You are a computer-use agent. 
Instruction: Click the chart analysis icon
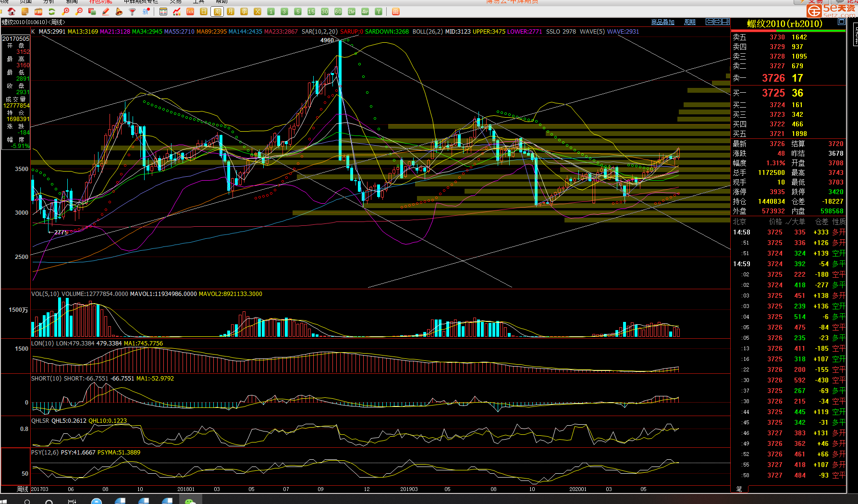pos(177,12)
